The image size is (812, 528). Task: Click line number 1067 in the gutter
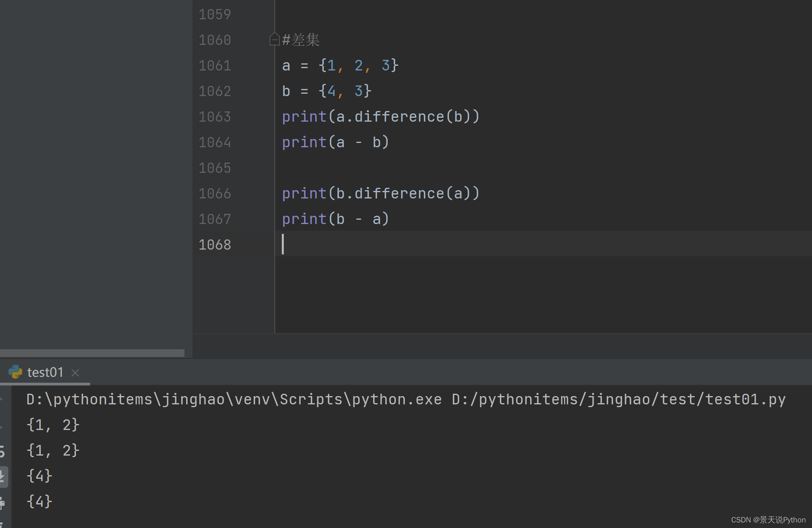(215, 219)
